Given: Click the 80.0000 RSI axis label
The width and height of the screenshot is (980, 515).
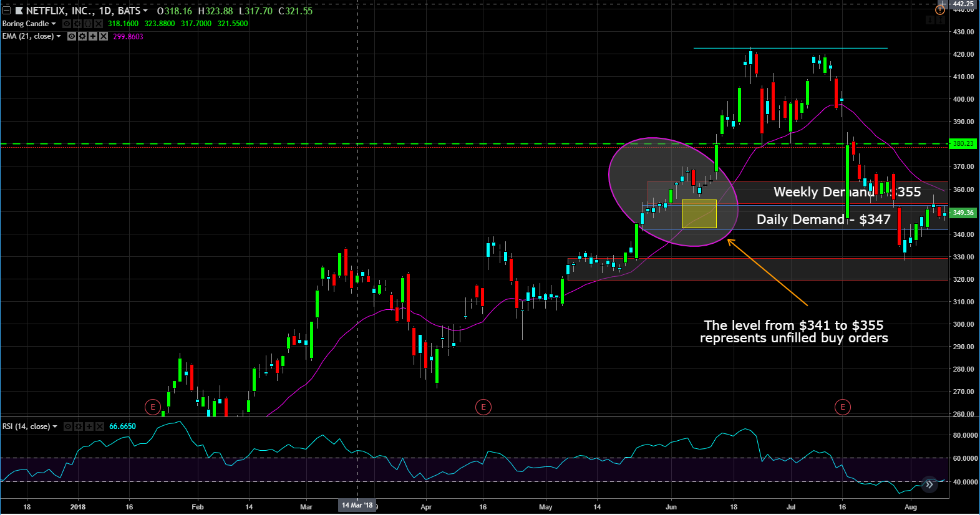Looking at the screenshot, I should [965, 435].
